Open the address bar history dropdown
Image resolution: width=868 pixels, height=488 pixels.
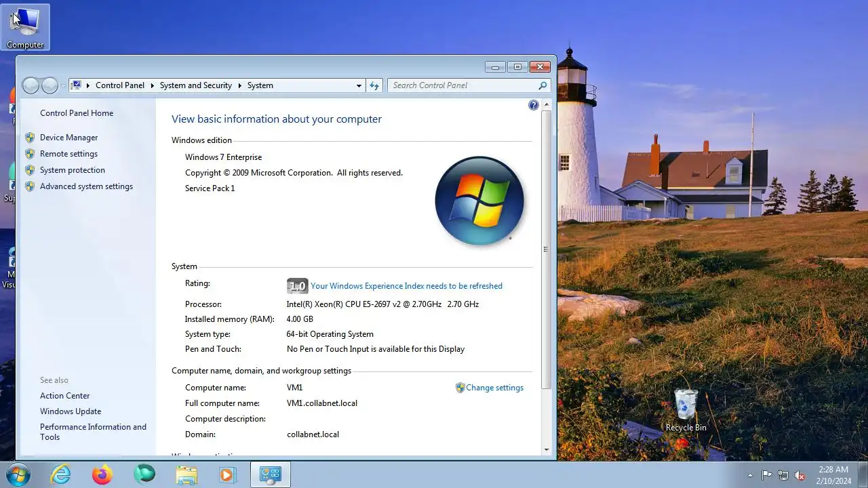(x=359, y=85)
